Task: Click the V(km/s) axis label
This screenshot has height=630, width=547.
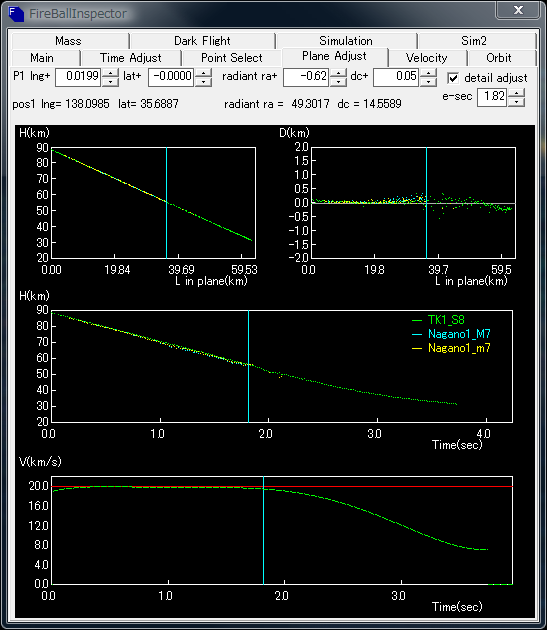Action: pyautogui.click(x=40, y=462)
